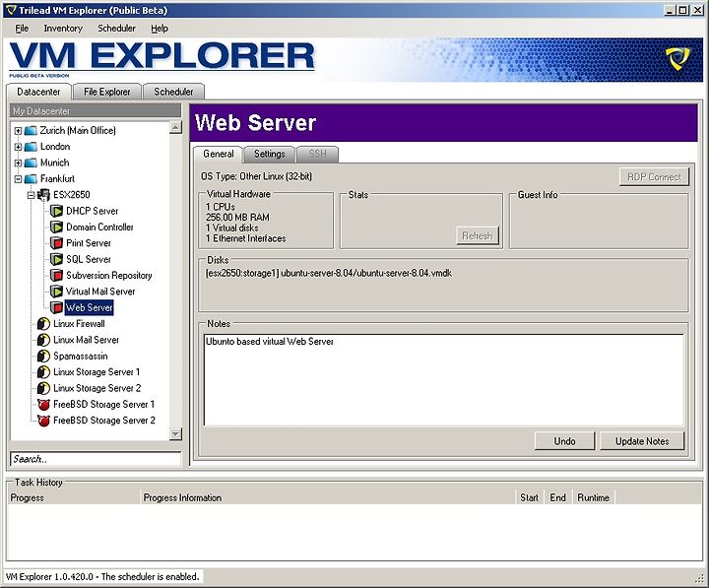Click the red stopped icon of Print Server
Screen dimensions: 709x588
[x=56, y=243]
